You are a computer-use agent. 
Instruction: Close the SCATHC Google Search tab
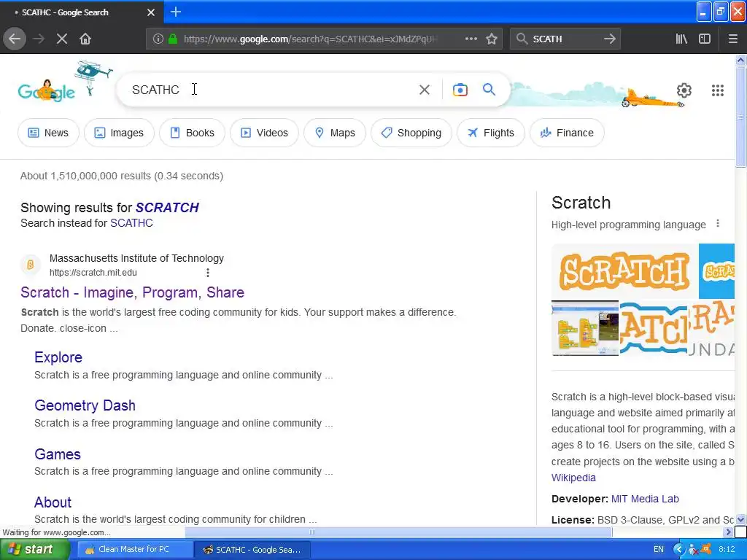(150, 12)
